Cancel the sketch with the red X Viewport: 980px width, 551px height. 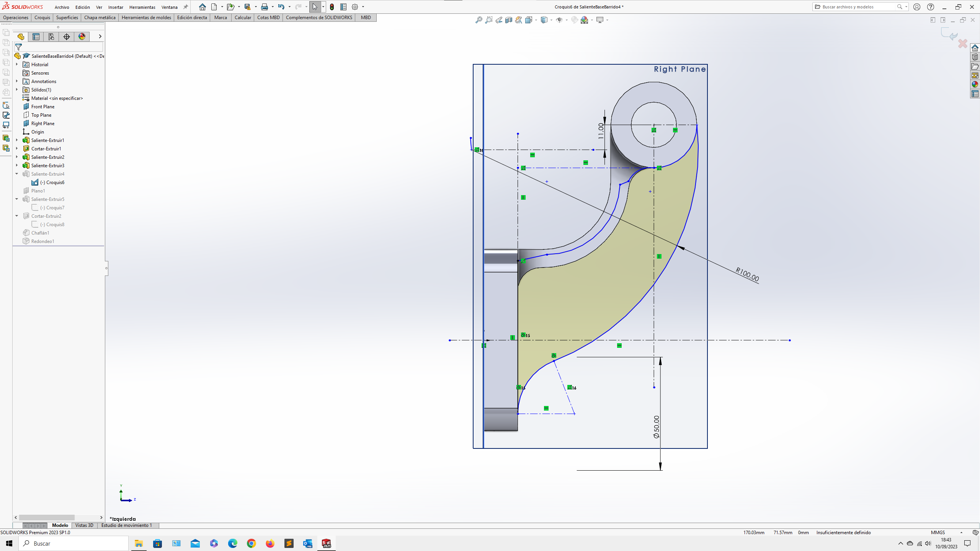pos(963,44)
